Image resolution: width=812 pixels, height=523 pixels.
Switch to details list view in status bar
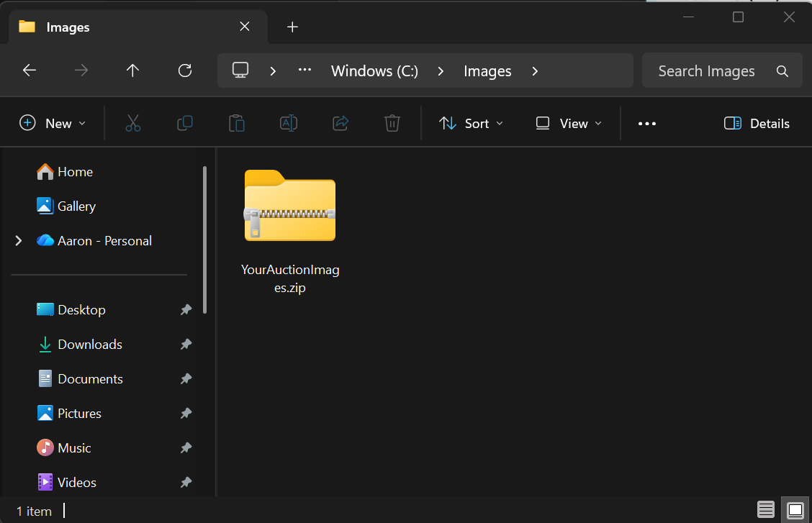(766, 510)
